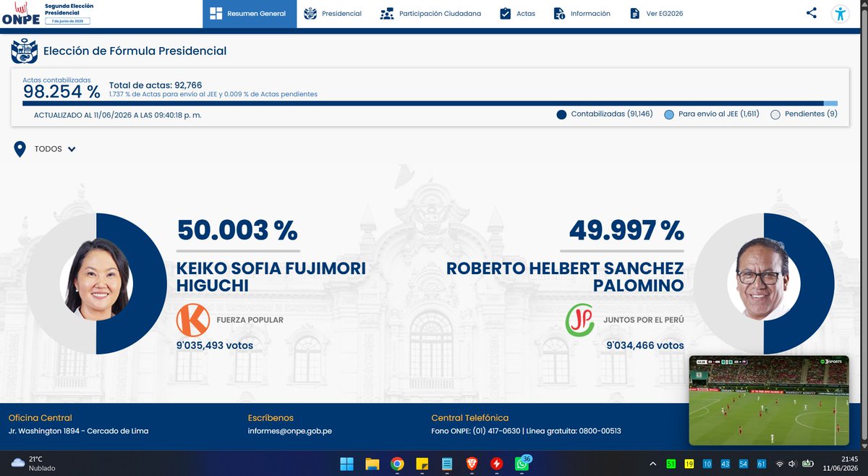Click Total de actas: 92,766 text
The height and width of the screenshot is (476, 868).
click(x=156, y=85)
